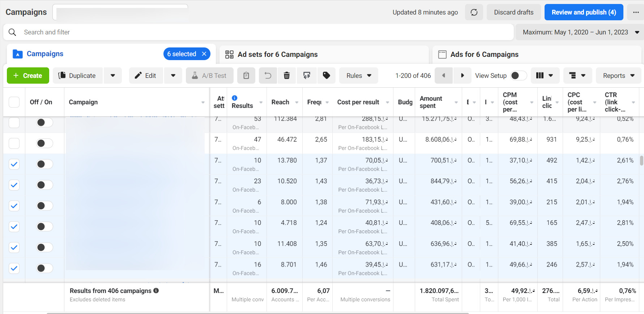Image resolution: width=644 pixels, height=314 pixels.
Task: Open the three-dots more options menu
Action: [635, 12]
